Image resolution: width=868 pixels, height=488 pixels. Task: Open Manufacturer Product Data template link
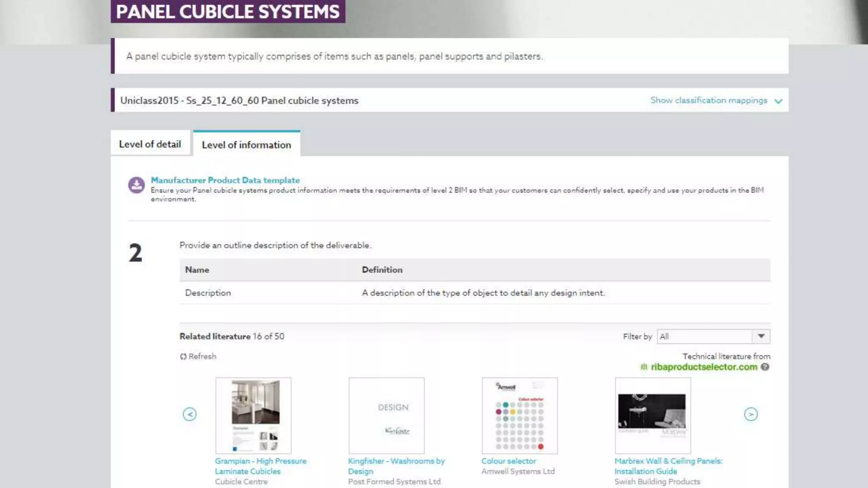pyautogui.click(x=225, y=180)
